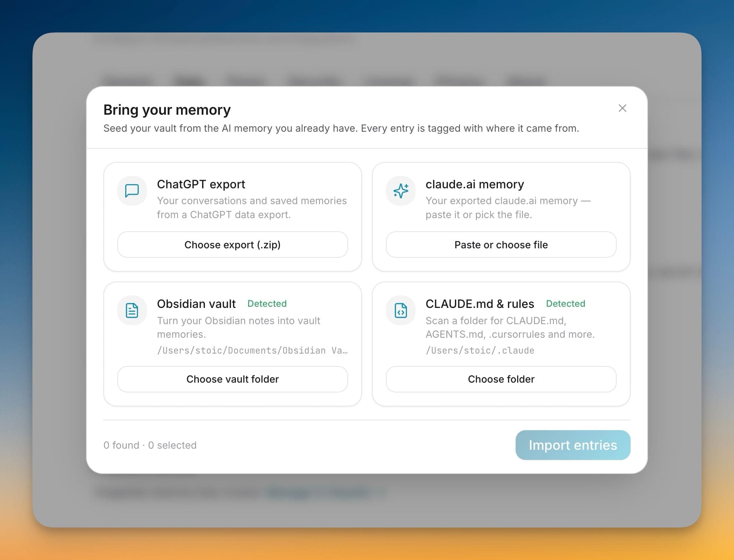Click the Seed your vault description text
This screenshot has height=560, width=734.
pyautogui.click(x=341, y=128)
